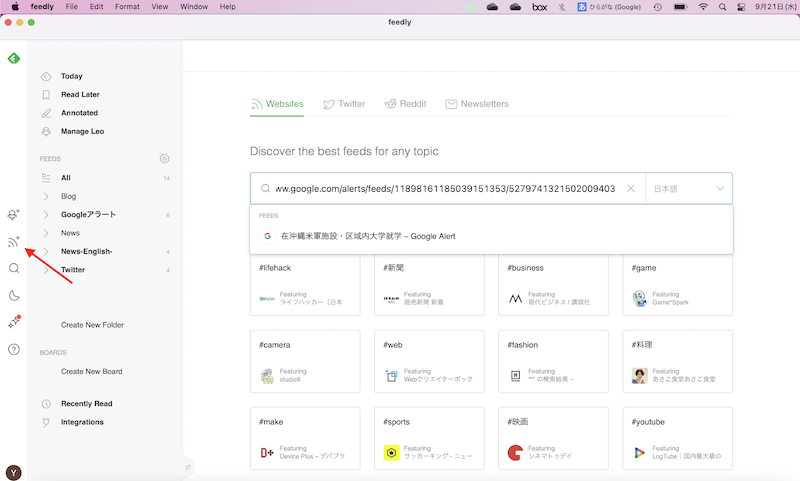
Task: Open the user avatar Y profile
Action: (x=14, y=472)
